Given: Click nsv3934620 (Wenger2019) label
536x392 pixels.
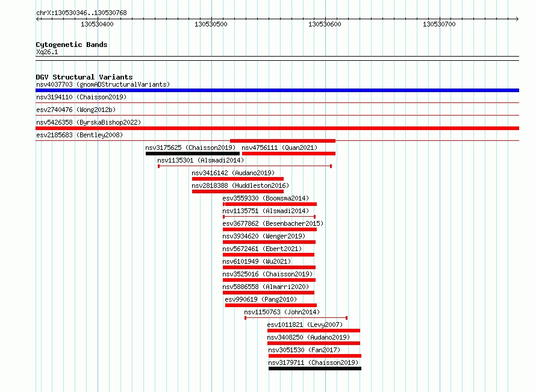Looking at the screenshot, I should pos(264,236).
